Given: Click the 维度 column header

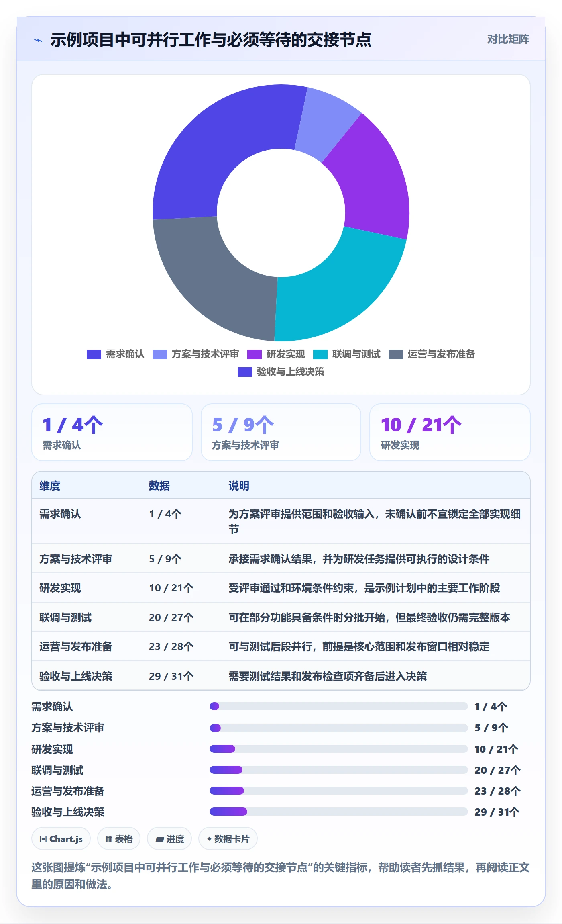Looking at the screenshot, I should coord(50,486).
